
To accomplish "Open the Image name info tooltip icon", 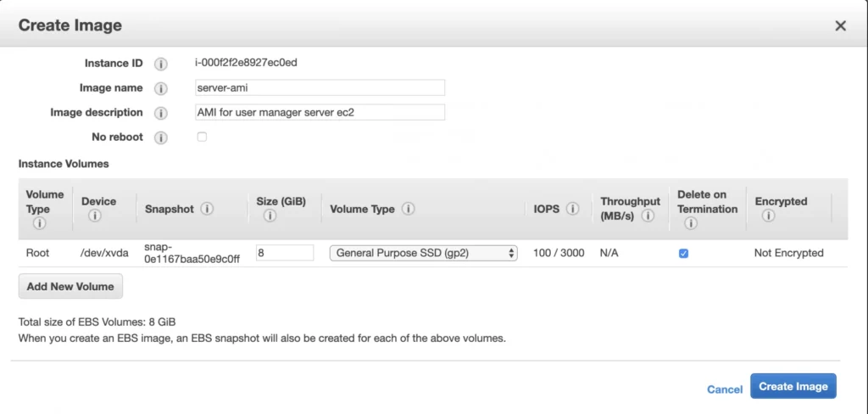I will click(x=160, y=89).
